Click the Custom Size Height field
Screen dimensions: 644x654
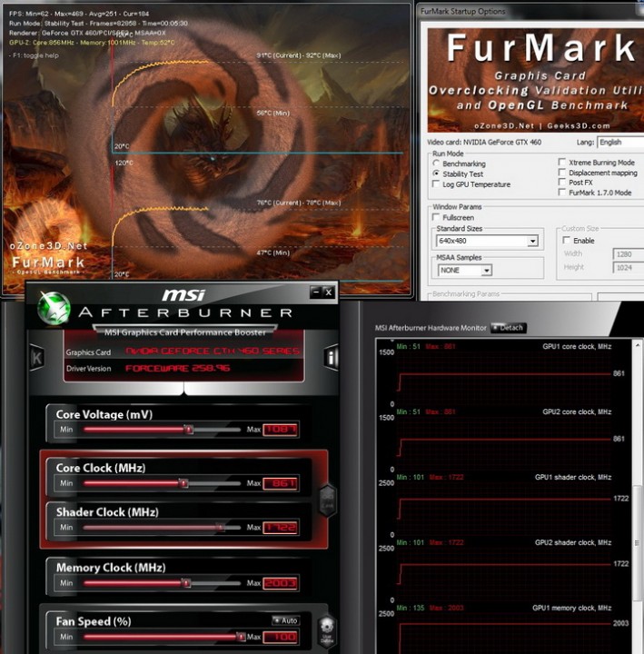[629, 267]
